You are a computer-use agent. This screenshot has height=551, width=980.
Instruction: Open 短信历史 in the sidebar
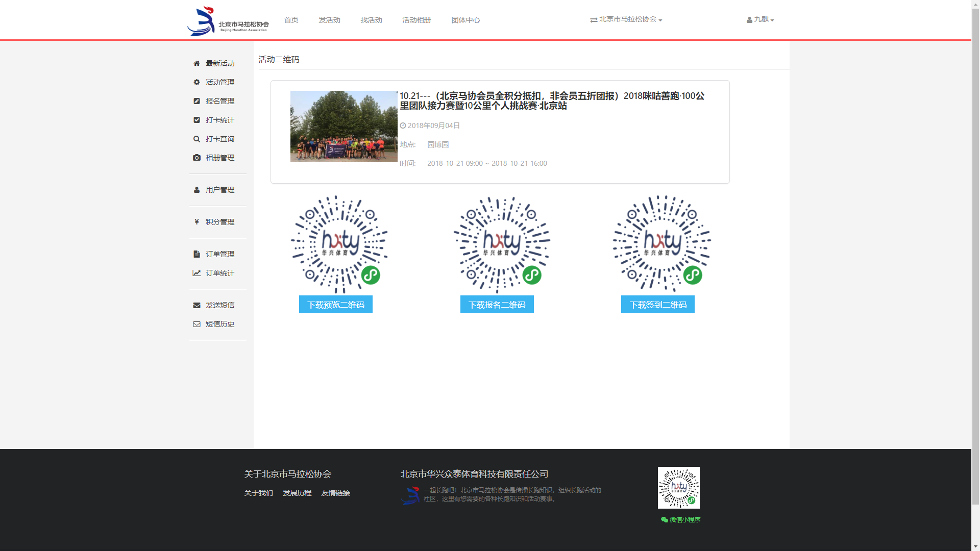click(x=220, y=324)
